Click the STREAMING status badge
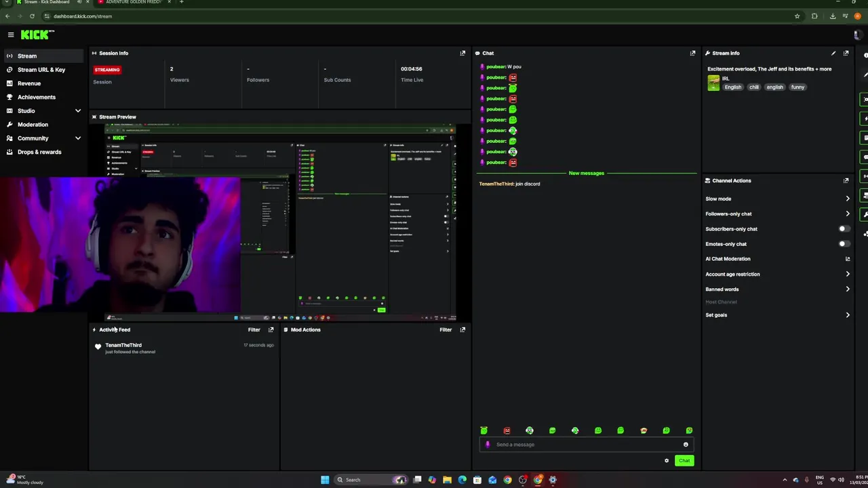Image resolution: width=868 pixels, height=488 pixels. pyautogui.click(x=107, y=70)
